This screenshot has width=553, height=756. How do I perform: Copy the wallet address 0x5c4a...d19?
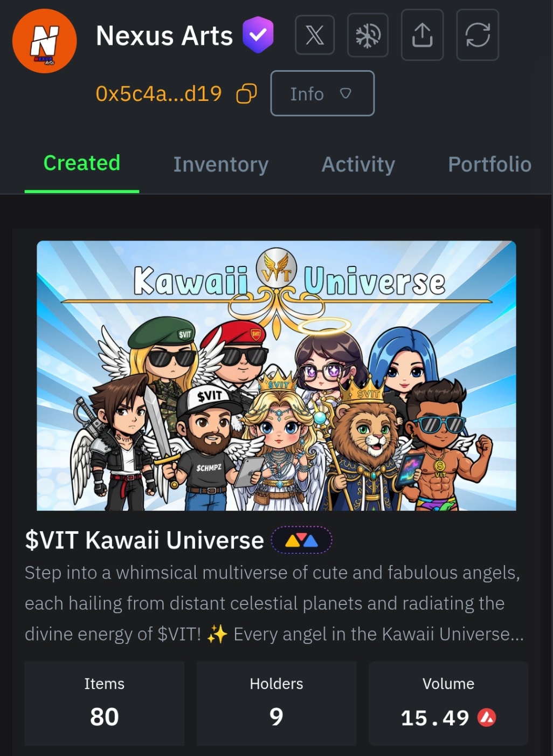(246, 94)
